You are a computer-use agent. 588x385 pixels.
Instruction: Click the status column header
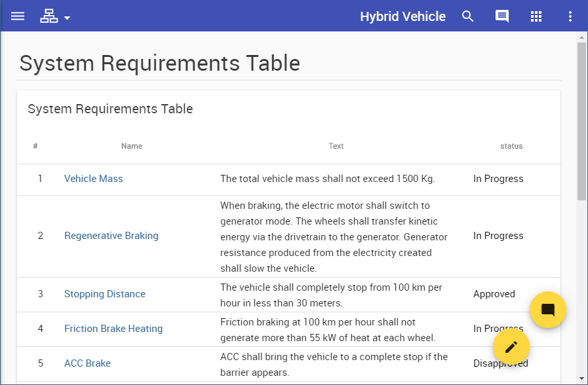[x=511, y=146]
